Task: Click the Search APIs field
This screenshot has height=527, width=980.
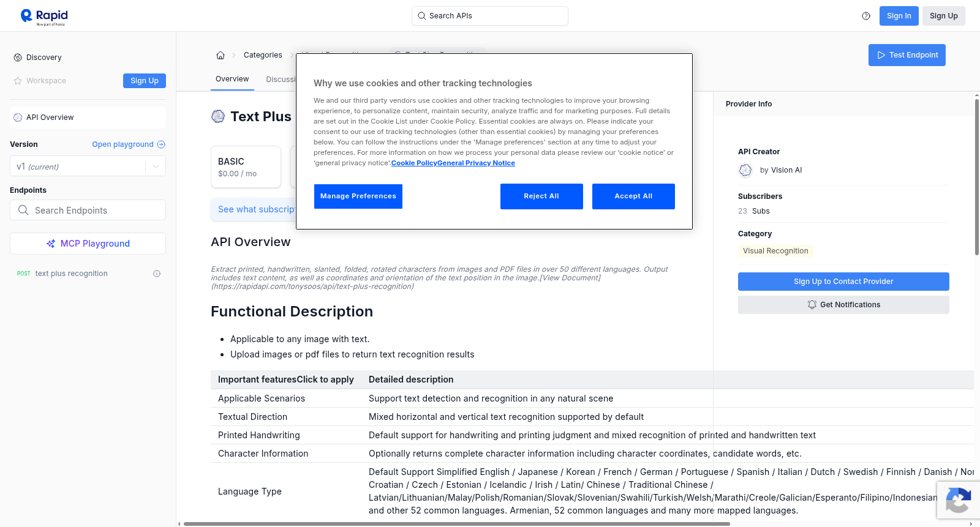Action: click(x=490, y=16)
